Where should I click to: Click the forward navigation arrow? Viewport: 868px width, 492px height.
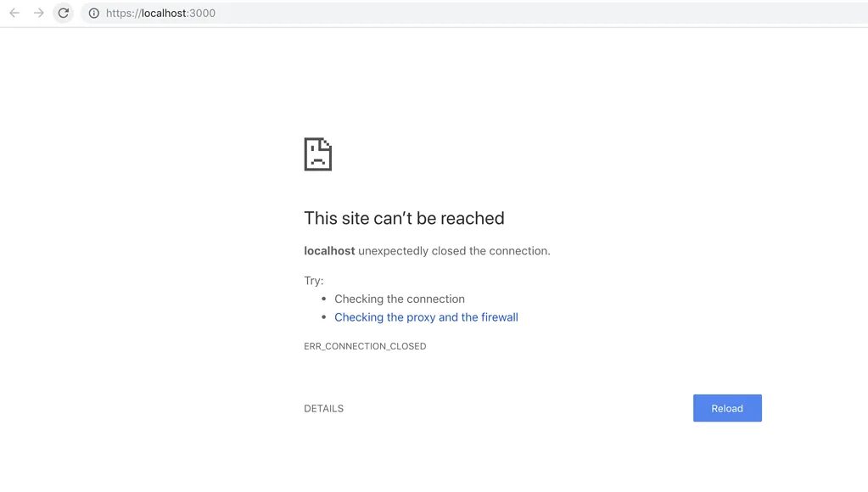[39, 13]
